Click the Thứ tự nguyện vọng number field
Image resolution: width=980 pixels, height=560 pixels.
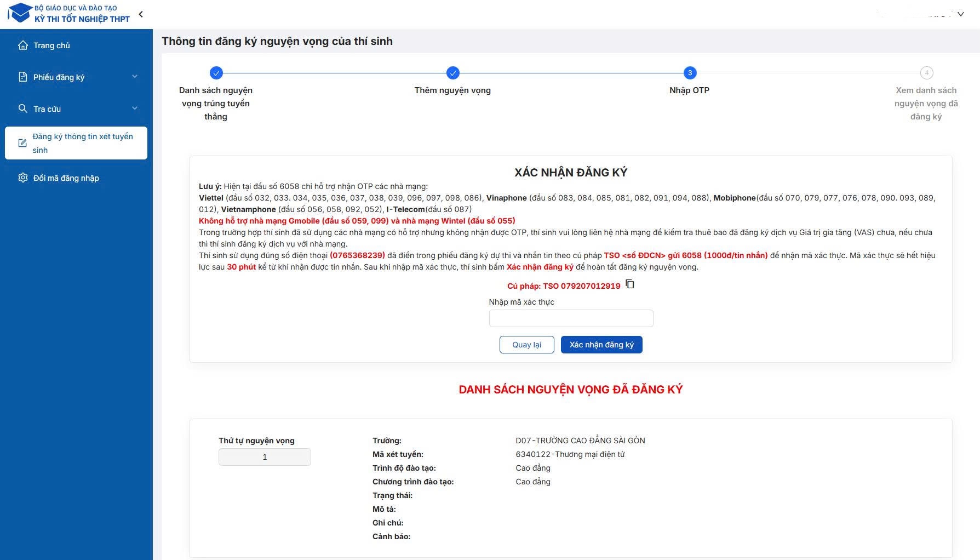265,457
